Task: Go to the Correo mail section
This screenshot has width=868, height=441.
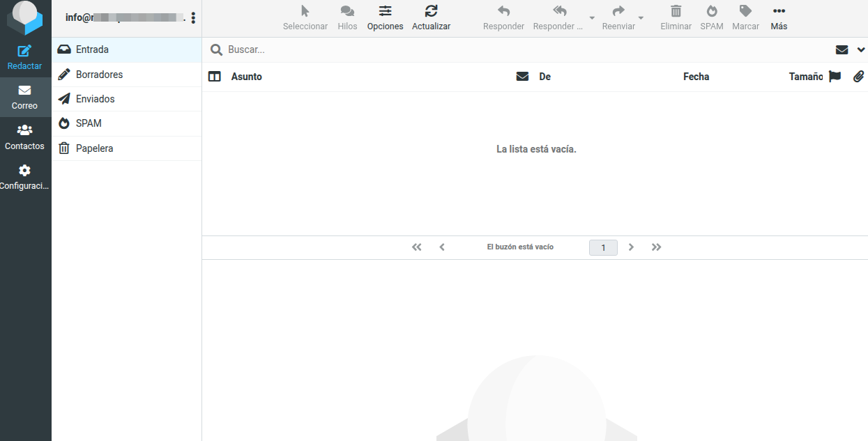Action: tap(25, 98)
